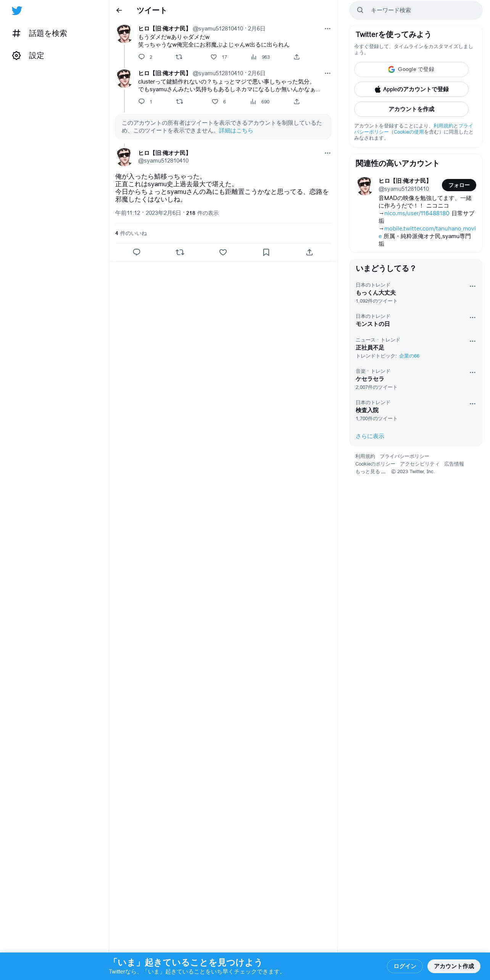Click さらに表示 under trends
This screenshot has height=980, width=490.
[370, 436]
